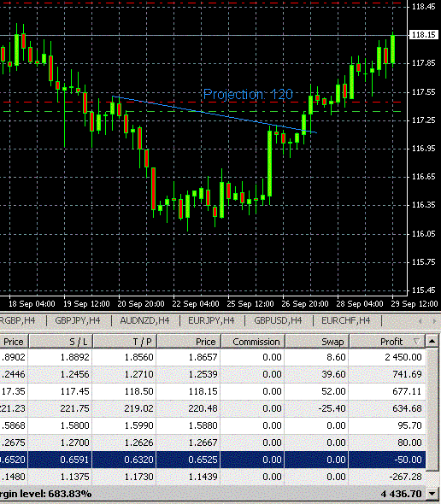The height and width of the screenshot is (504, 441).
Task: Click the S / L column header
Action: (61, 342)
